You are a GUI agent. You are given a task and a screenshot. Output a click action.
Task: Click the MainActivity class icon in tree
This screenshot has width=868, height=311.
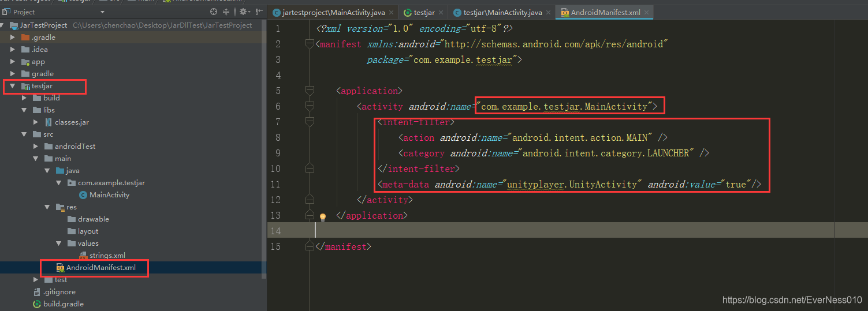(x=83, y=195)
